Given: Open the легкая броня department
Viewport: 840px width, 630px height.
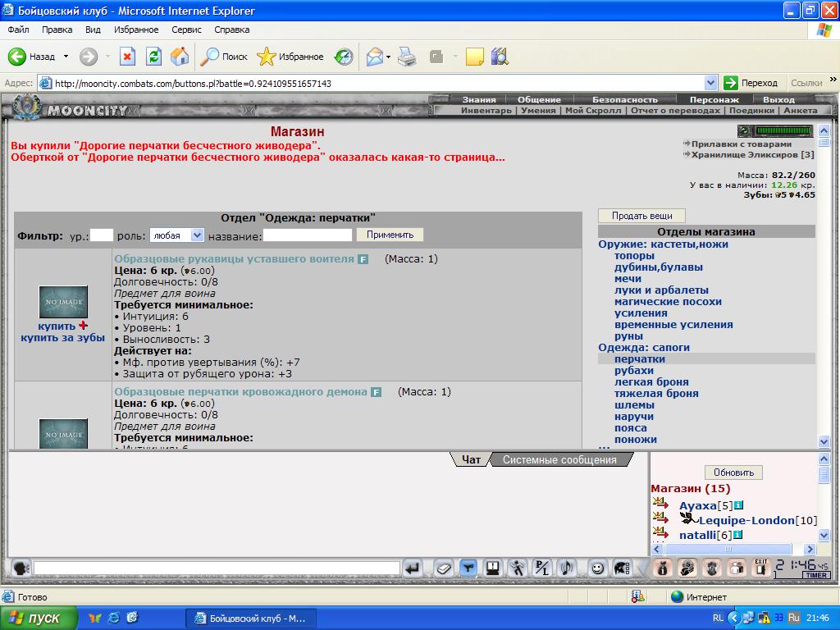Looking at the screenshot, I should click(651, 382).
